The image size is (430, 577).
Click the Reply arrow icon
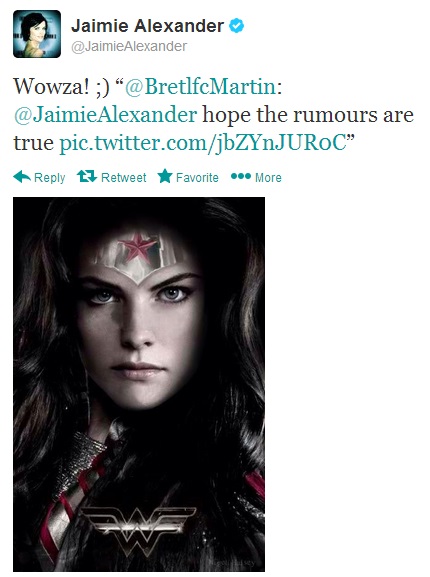[x=22, y=177]
